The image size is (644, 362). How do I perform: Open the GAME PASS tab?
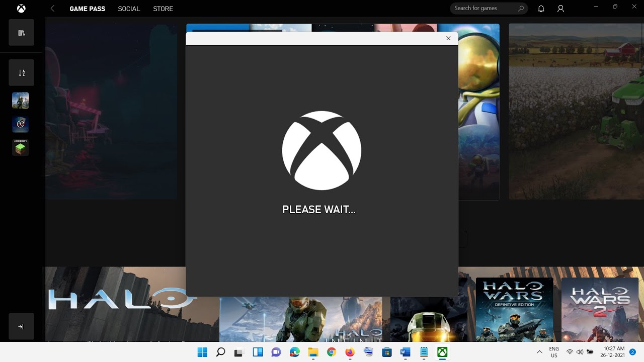[88, 9]
